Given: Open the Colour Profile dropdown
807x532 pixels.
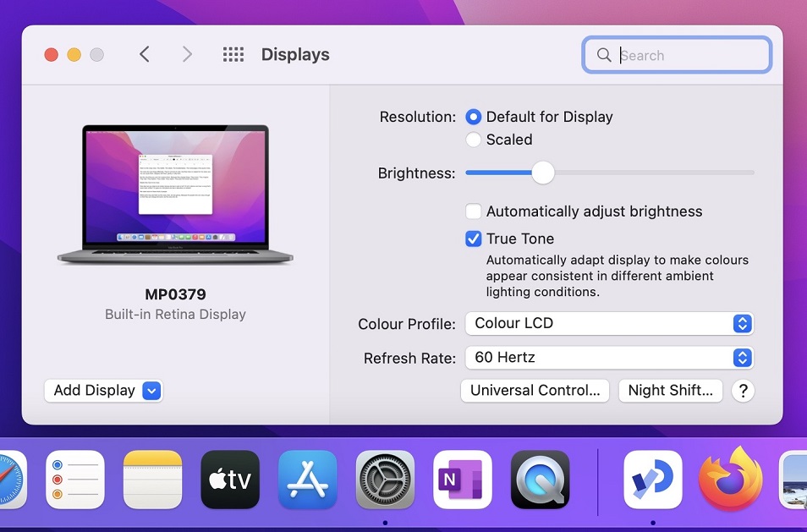Looking at the screenshot, I should tap(608, 323).
